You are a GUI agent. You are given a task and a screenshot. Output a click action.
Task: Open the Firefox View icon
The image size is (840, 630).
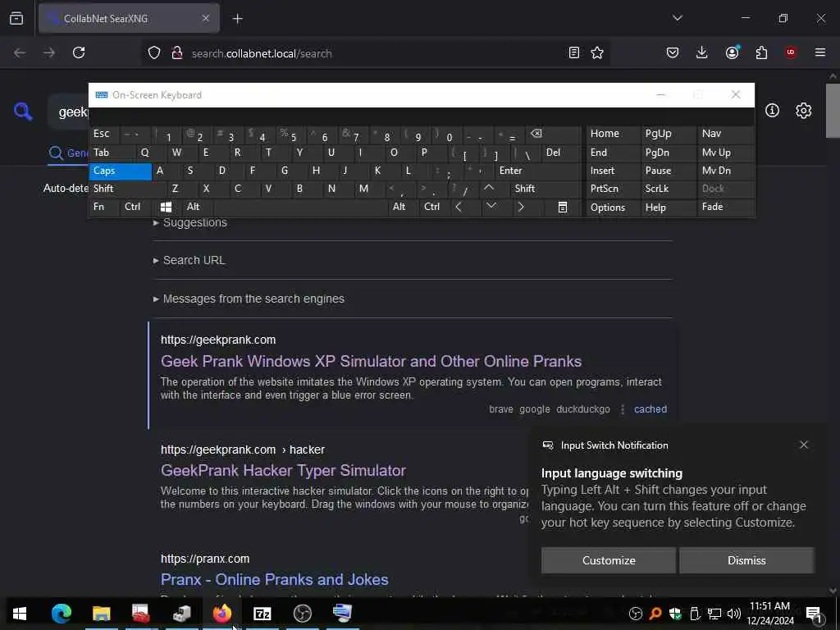(16, 18)
